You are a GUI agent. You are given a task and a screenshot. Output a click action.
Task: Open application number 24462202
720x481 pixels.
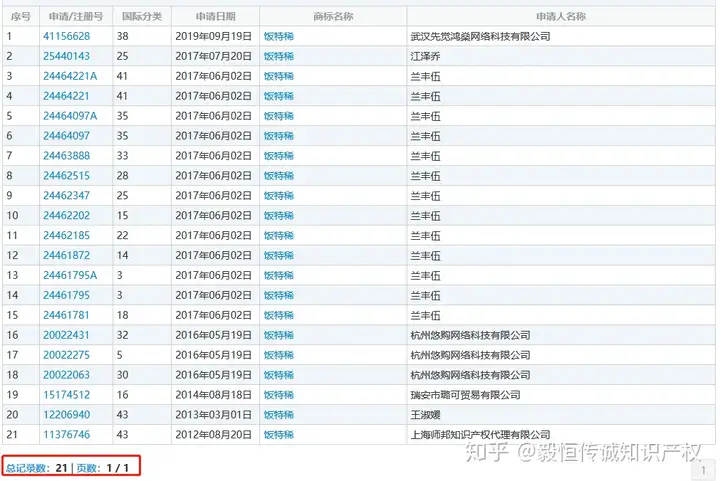(67, 215)
